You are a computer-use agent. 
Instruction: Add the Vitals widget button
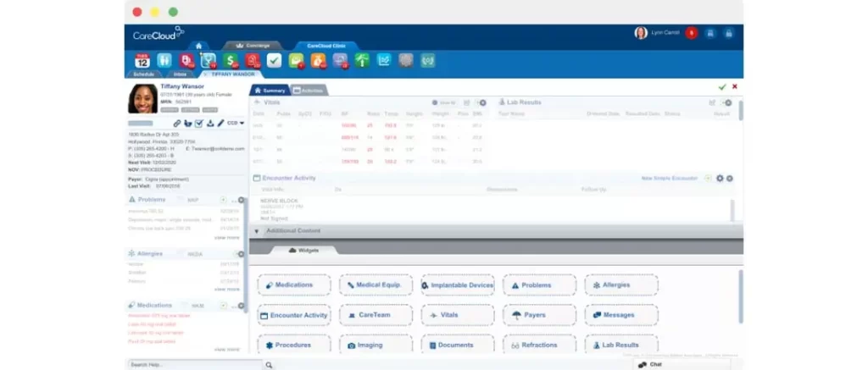tap(457, 315)
